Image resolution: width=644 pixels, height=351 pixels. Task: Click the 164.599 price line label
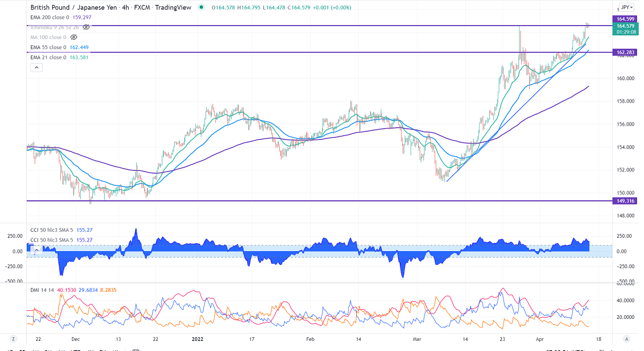[625, 19]
